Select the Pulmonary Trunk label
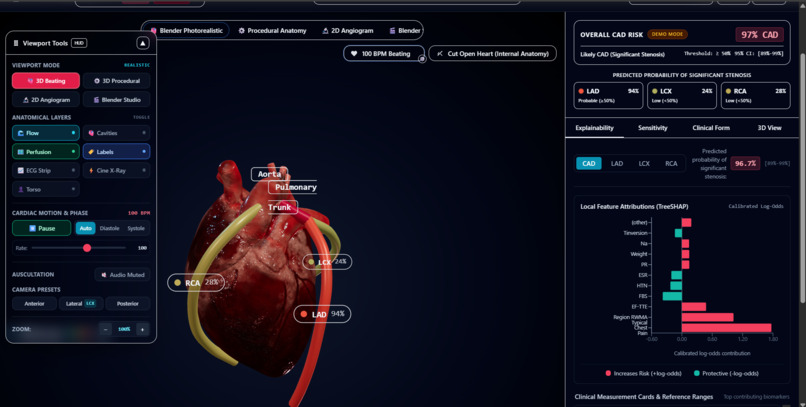This screenshot has width=806, height=407. (290, 197)
